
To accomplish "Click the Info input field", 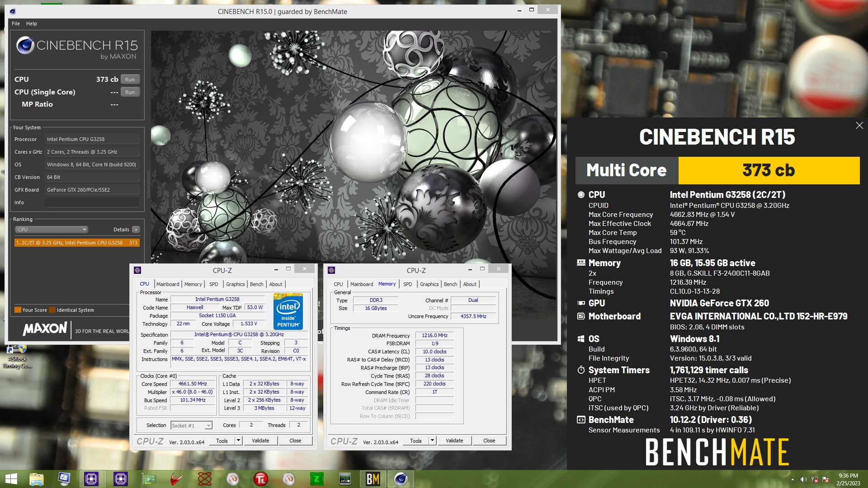I will point(92,202).
